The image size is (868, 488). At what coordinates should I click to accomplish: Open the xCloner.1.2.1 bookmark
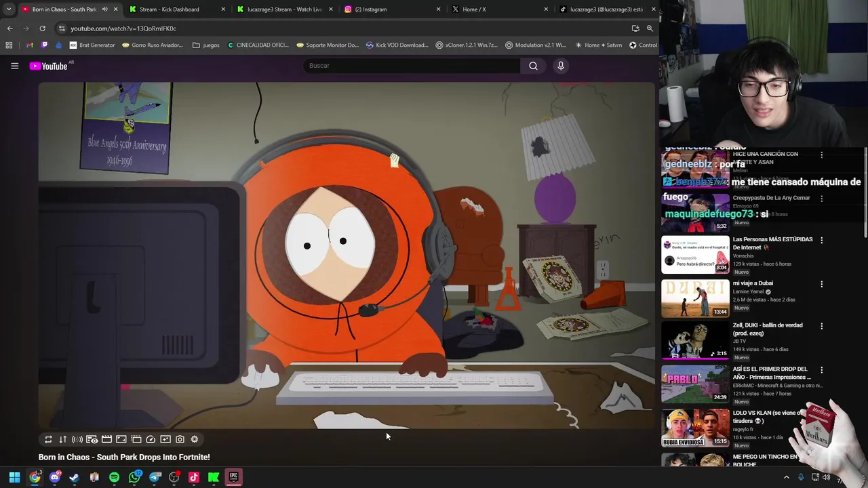coord(467,45)
